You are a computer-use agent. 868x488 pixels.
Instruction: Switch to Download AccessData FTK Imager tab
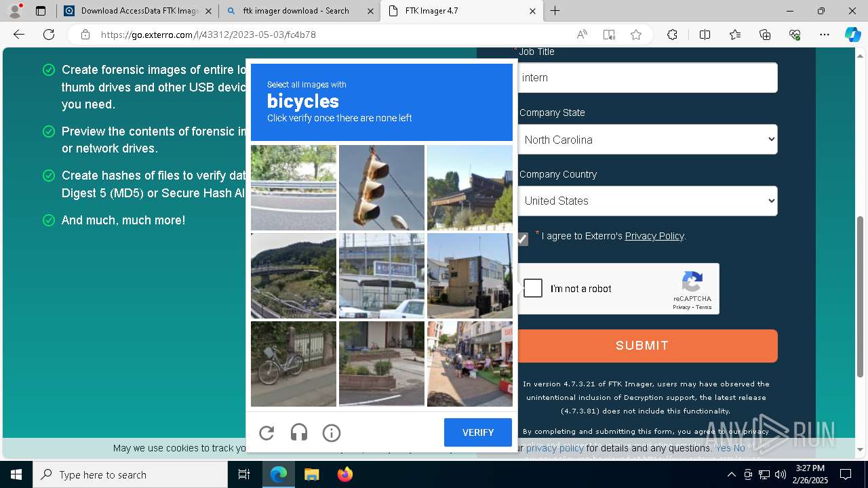138,11
